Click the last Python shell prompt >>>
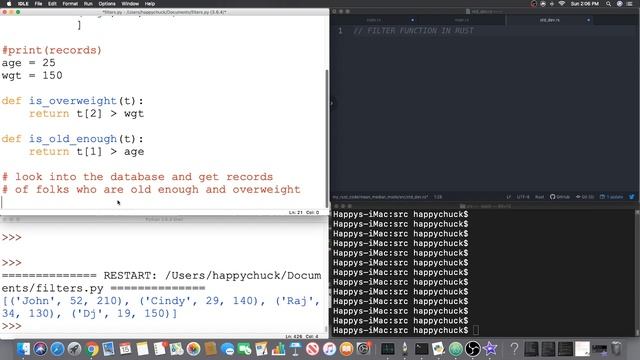The height and width of the screenshot is (360, 640). coord(11,326)
